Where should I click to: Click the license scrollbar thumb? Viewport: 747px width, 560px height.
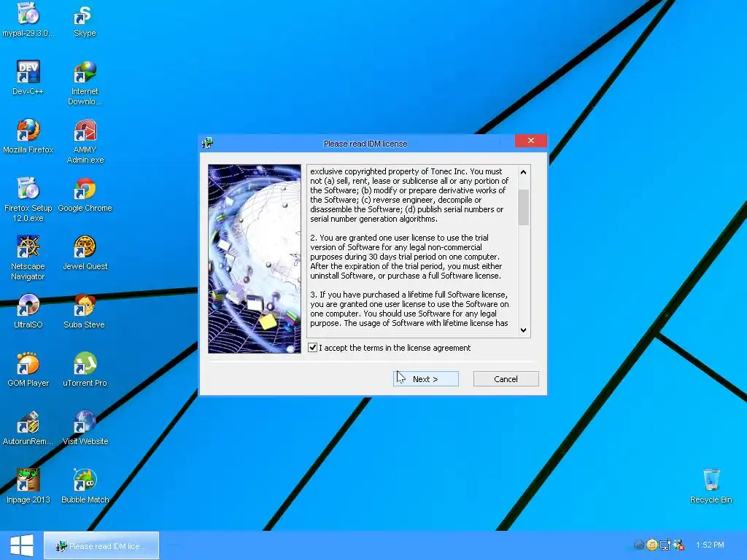click(x=524, y=207)
